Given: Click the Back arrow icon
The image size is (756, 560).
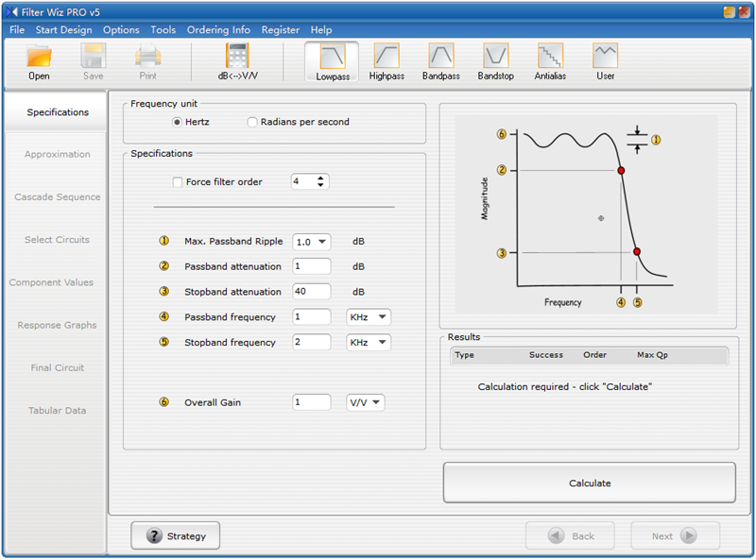Looking at the screenshot, I should tap(556, 535).
